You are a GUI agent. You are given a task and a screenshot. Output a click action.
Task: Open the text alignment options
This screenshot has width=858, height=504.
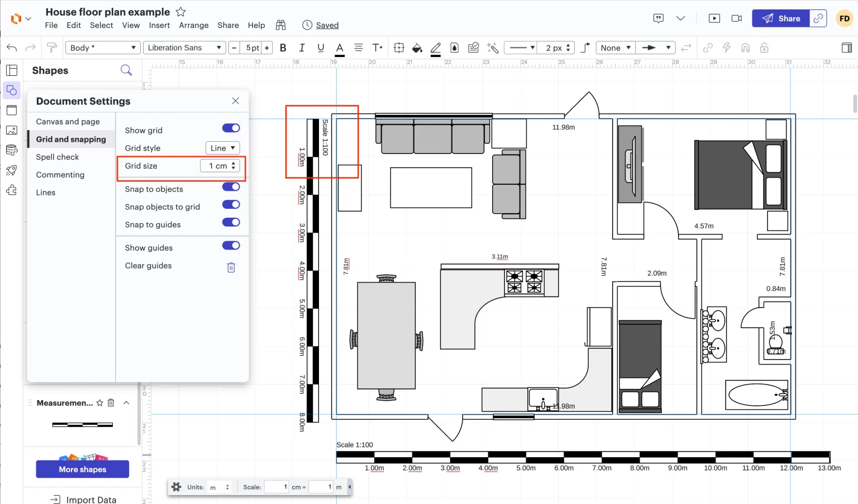(x=359, y=48)
